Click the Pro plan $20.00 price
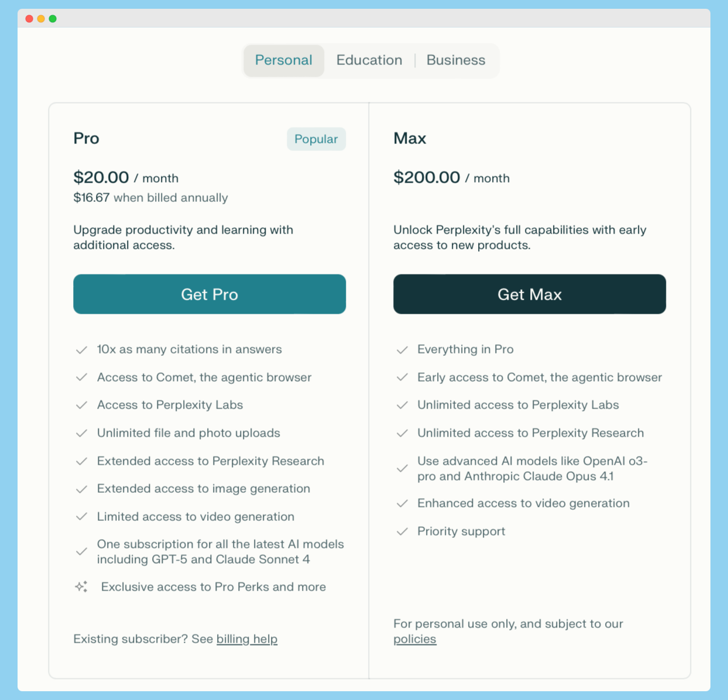728x700 pixels. coord(101,177)
